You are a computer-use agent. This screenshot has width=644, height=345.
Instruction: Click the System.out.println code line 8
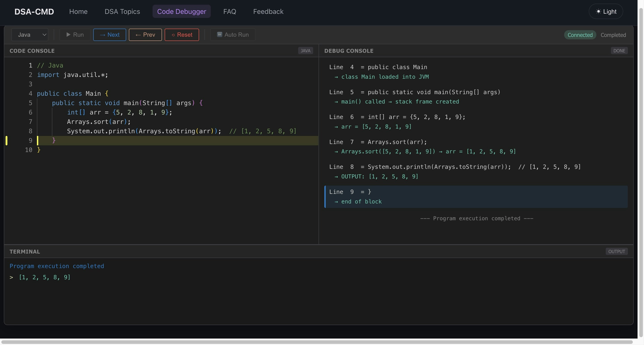pyautogui.click(x=181, y=131)
